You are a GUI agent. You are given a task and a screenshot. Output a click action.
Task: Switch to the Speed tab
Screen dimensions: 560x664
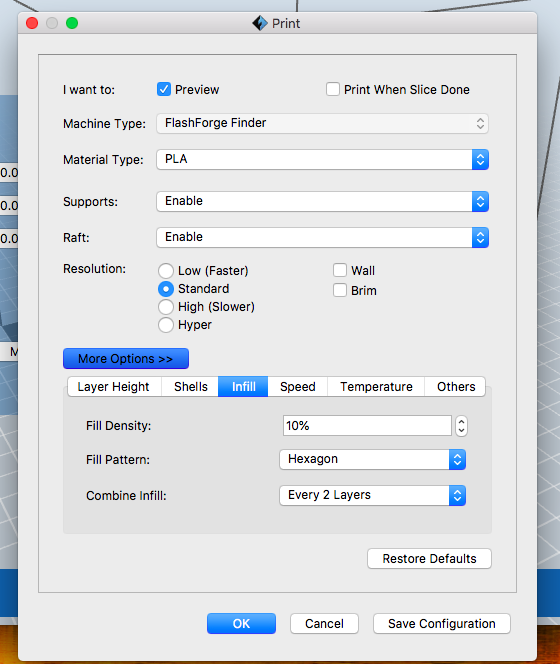297,387
